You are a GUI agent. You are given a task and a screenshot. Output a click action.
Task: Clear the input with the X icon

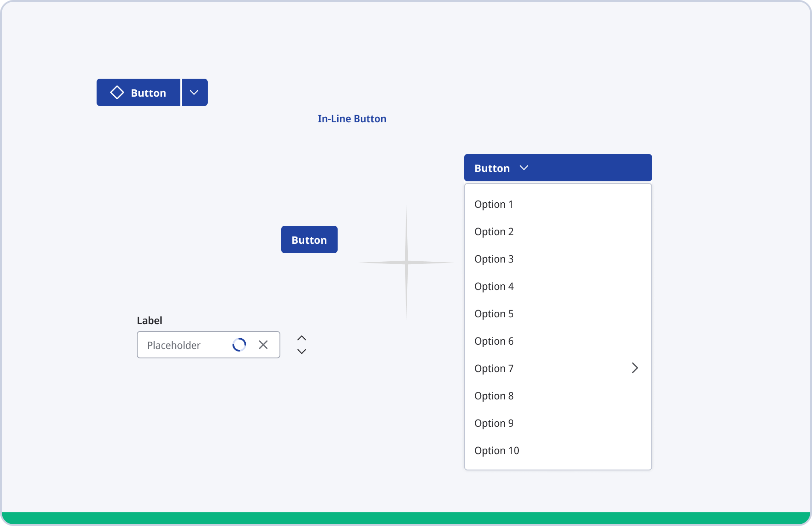(263, 345)
